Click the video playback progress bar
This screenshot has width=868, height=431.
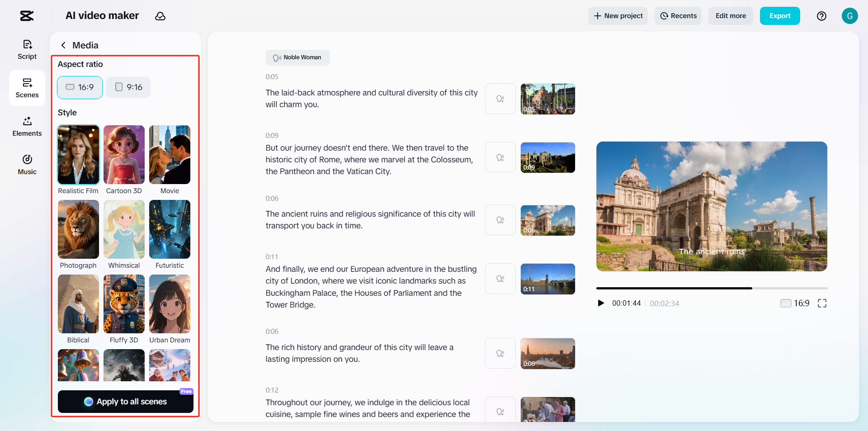[x=712, y=288]
